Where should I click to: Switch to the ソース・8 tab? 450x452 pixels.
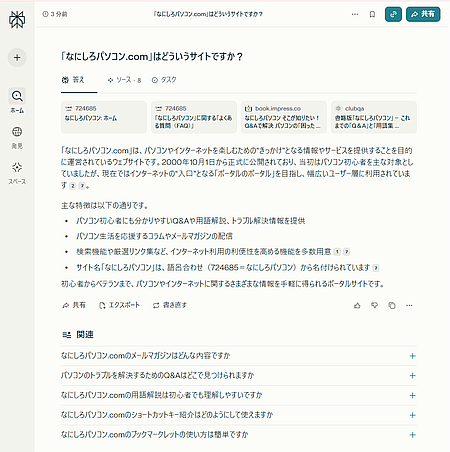(x=124, y=80)
